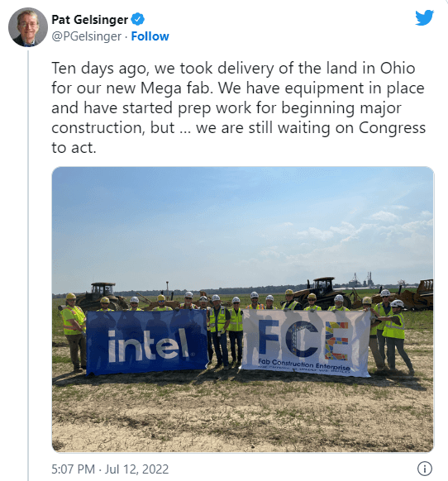Viewport: 448px width, 481px height.
Task: Open the info icon beside the timestamp
Action: tap(425, 469)
